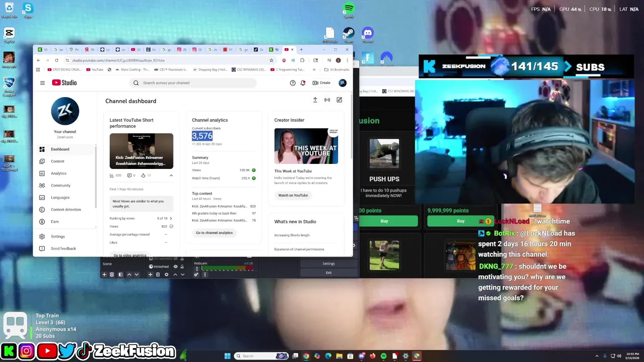Click the ZeekFusion channel profile picture
Viewport: 644px width, 362px height.
(65, 111)
